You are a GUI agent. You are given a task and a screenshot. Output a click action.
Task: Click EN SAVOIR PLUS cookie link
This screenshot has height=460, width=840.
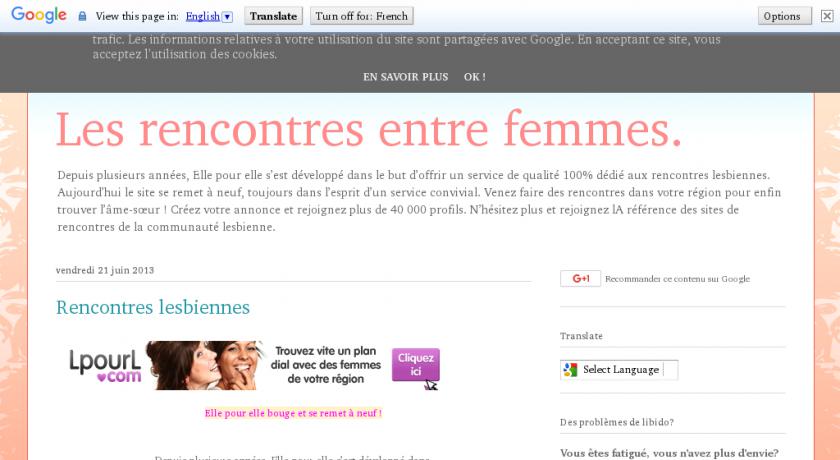click(x=406, y=77)
